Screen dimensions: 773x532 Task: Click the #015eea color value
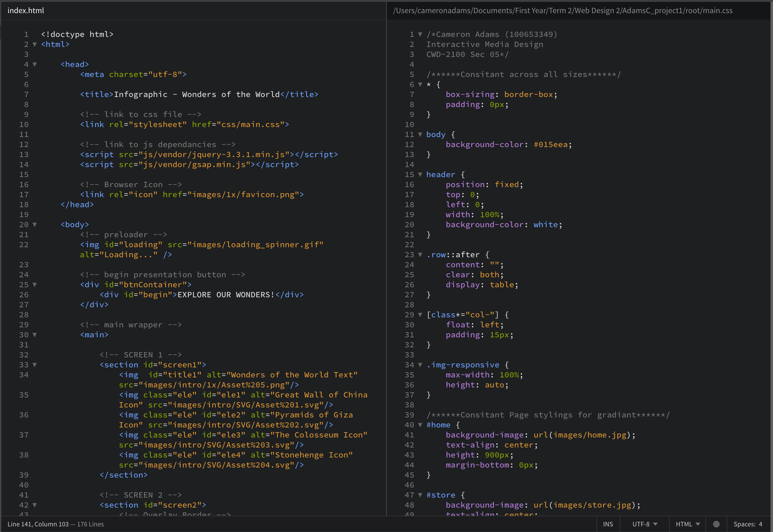[550, 145]
